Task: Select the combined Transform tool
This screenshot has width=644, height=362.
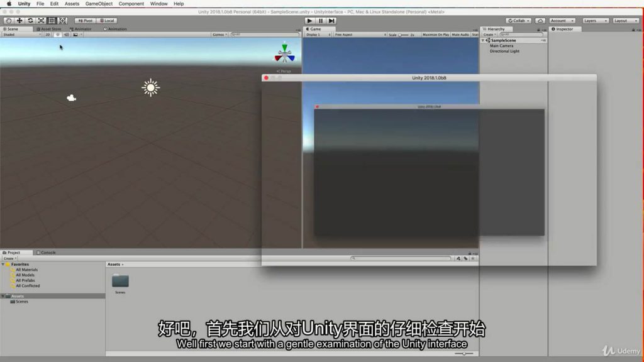Action: (x=62, y=21)
